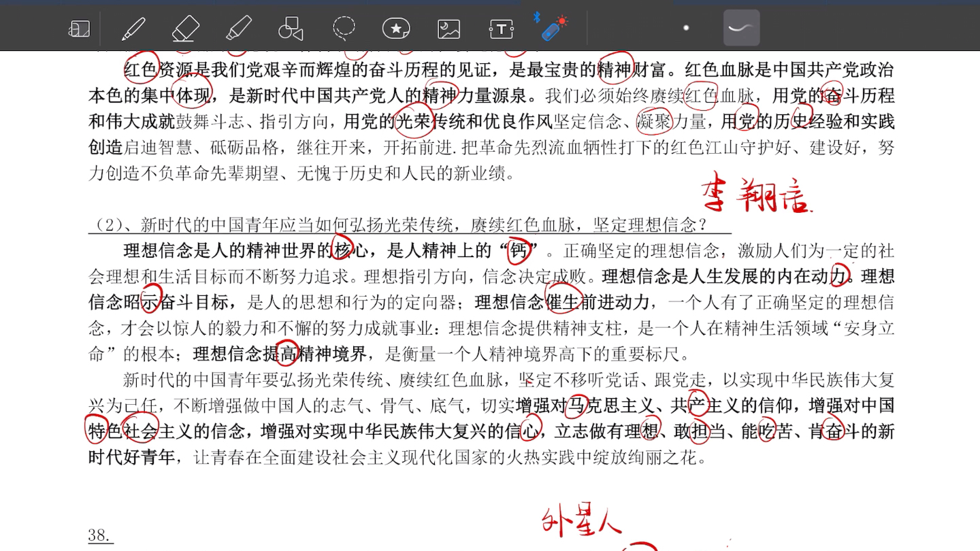
Task: Click the bold text "理想信念催生前进动力"
Action: tap(563, 302)
